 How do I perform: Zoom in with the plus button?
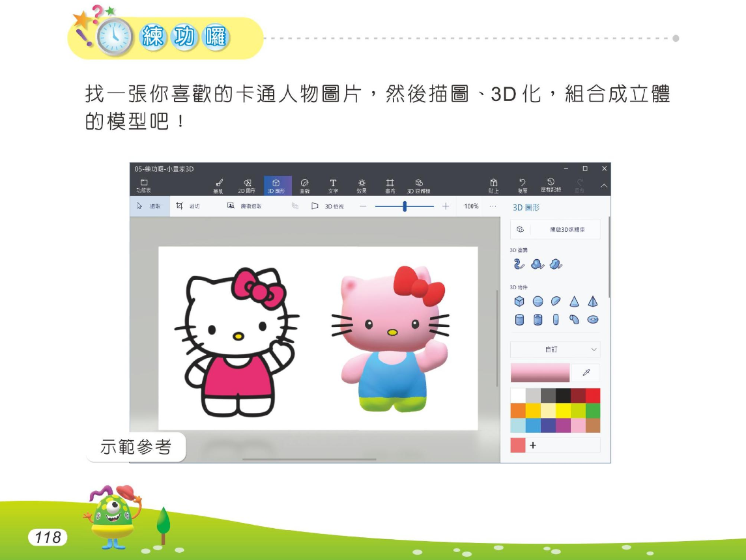(x=445, y=206)
